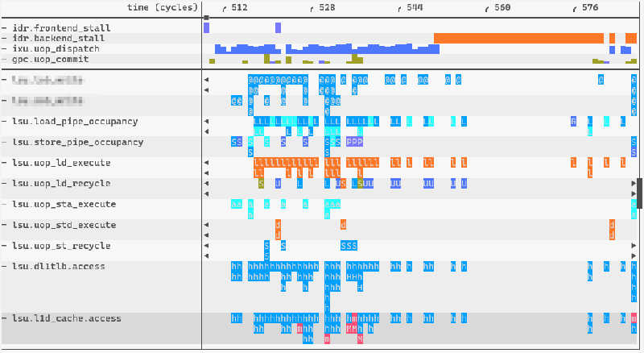Image resolution: width=644 pixels, height=353 pixels.
Task: Click the SSS events in lsu.uop_st_recycle
Action: (349, 246)
